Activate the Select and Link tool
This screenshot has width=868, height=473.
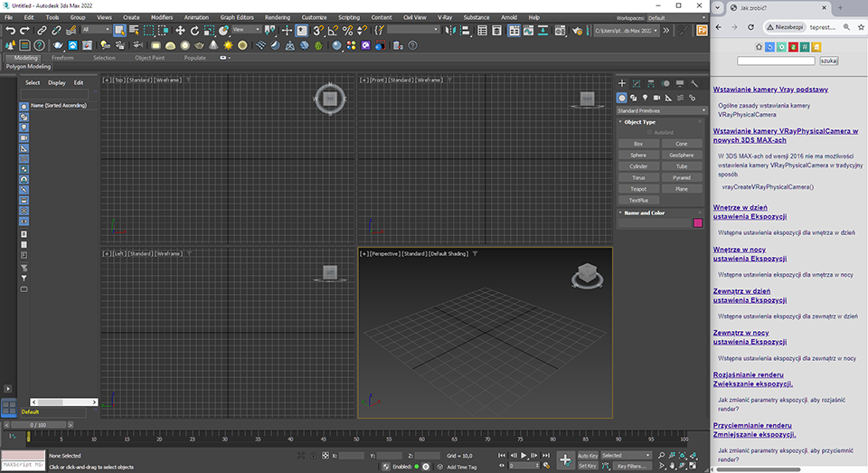coord(42,31)
